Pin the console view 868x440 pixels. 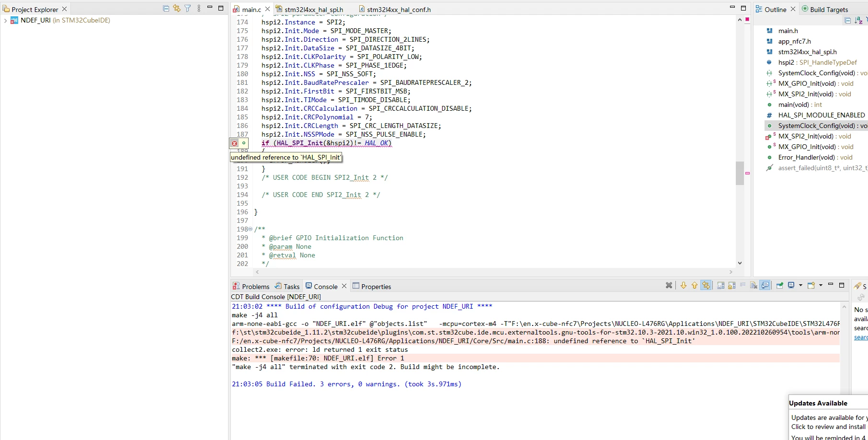(779, 285)
